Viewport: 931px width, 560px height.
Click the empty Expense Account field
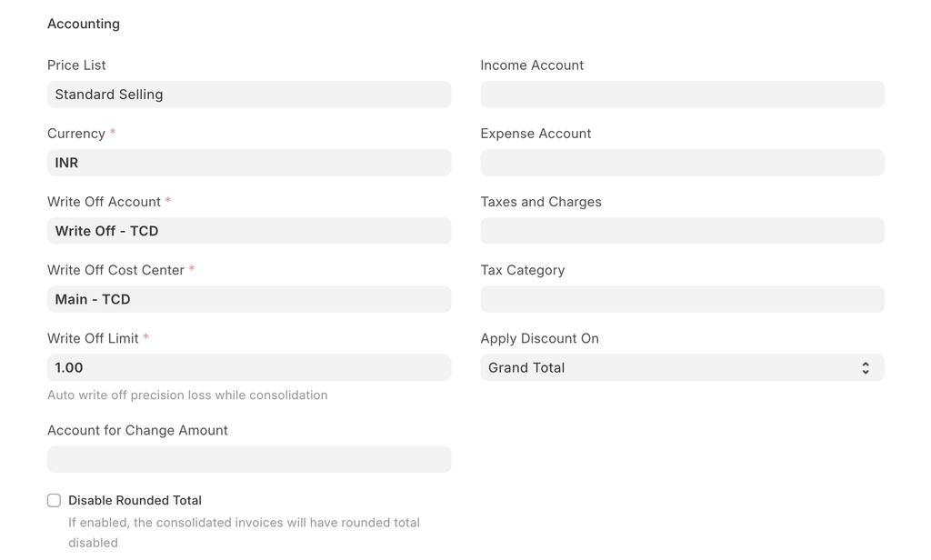click(682, 163)
